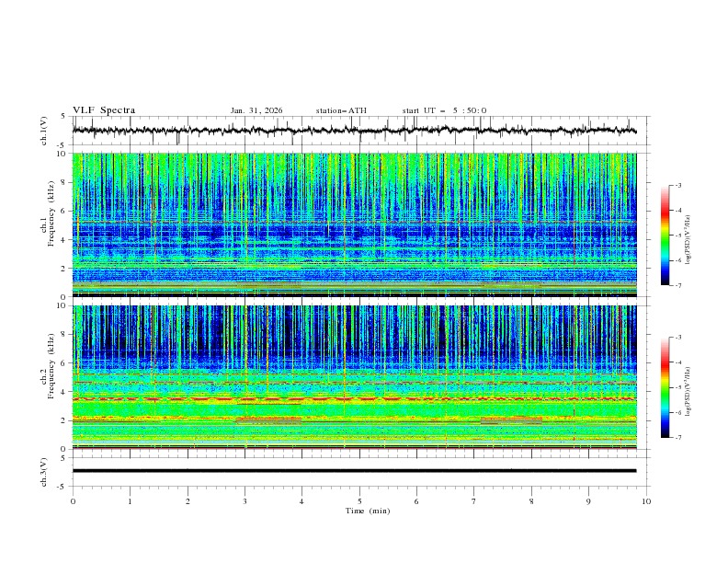Click the red 3.5 kHz band in ch.2
This screenshot has height=563, width=728.
coord(354,399)
